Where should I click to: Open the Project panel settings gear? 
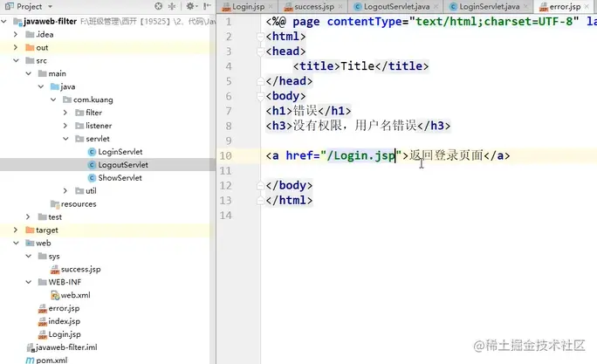pos(190,6)
